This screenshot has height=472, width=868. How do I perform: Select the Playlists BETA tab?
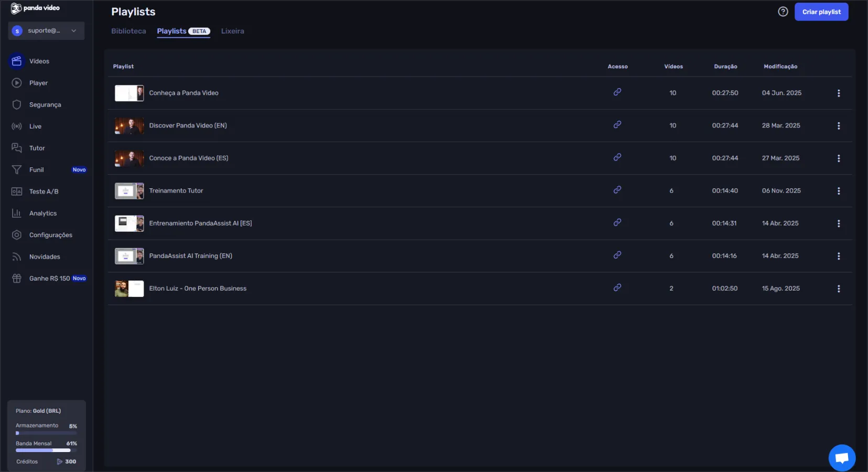coord(183,31)
